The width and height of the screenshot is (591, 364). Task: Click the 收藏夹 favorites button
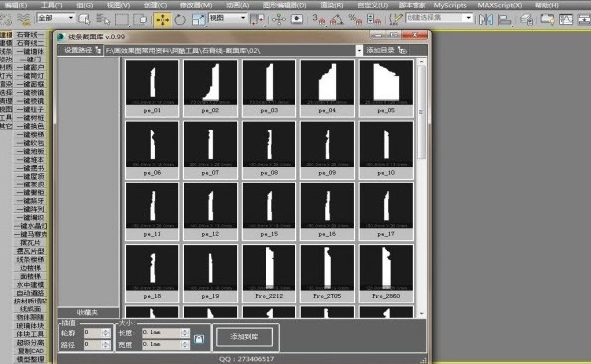(x=88, y=313)
